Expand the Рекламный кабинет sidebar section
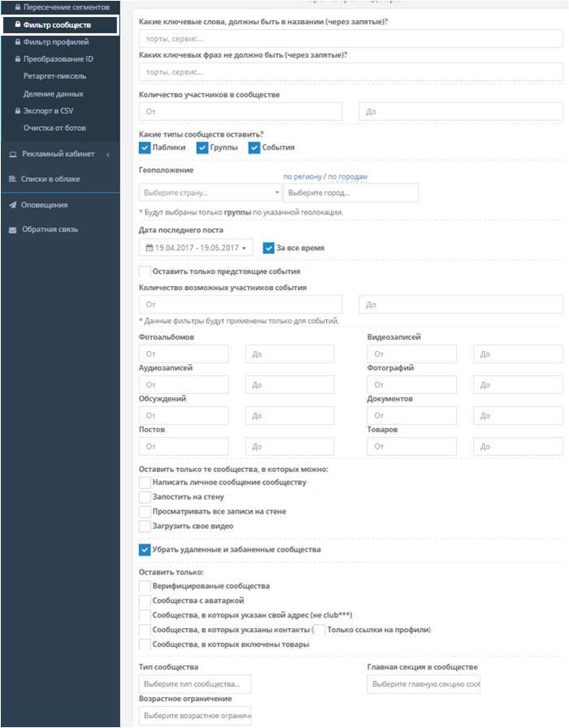Viewport: 569px width, 728px height. point(108,154)
